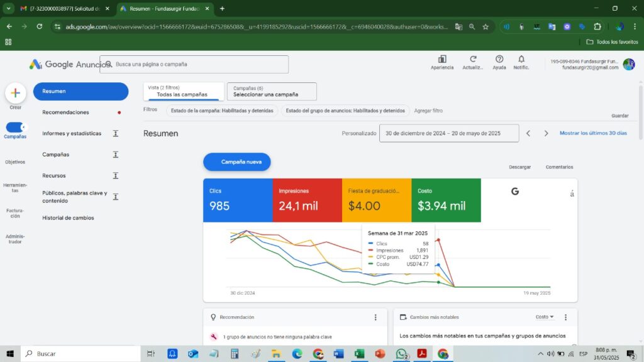This screenshot has height=362, width=644.
Task: Click the yellow graduation metric card
Action: pos(376,200)
